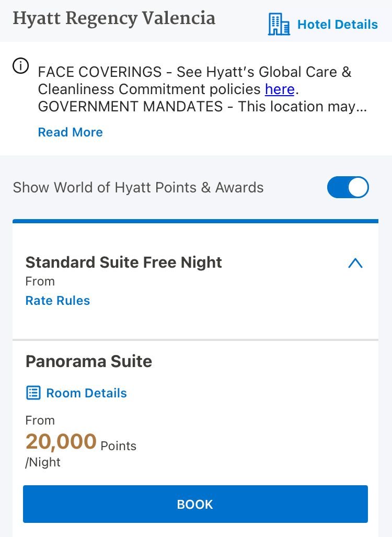Viewport: 392px width, 537px height.
Task: Click the Hotel Details building icon
Action: point(279,25)
